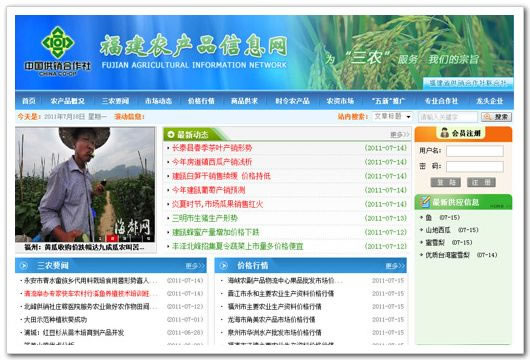Expand 更多 link in 三农要闻 section
Screen dimensions: 530x360
195,266
